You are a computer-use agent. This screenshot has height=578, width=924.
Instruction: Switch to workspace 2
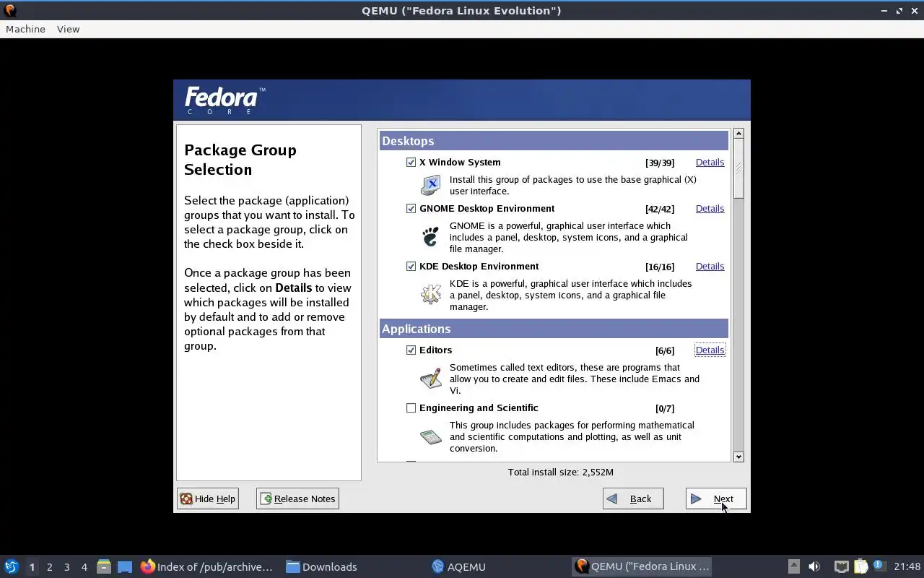tap(49, 566)
